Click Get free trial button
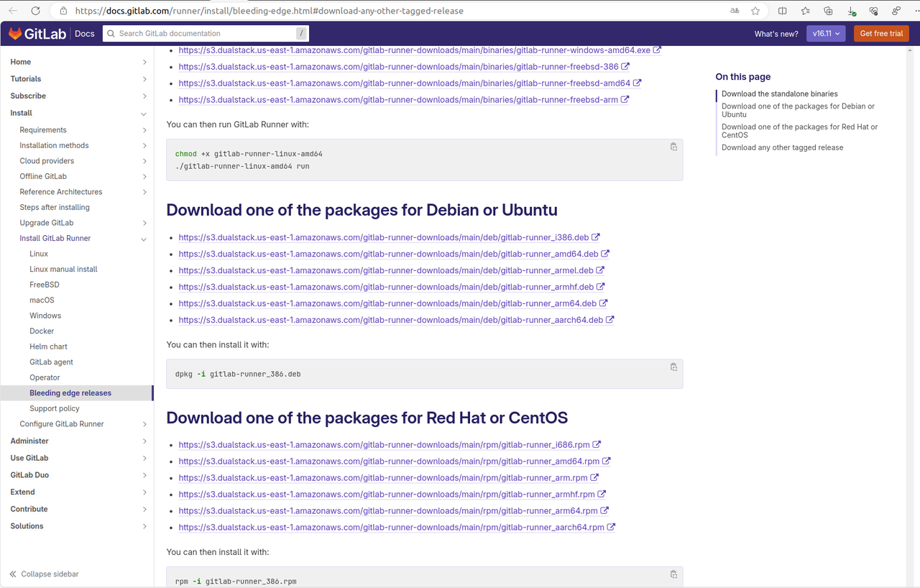 (881, 34)
